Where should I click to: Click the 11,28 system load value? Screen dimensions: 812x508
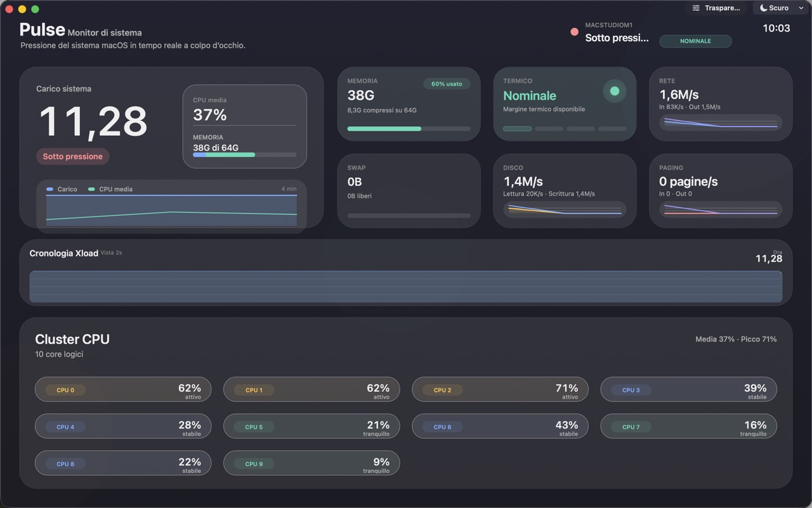pyautogui.click(x=93, y=121)
